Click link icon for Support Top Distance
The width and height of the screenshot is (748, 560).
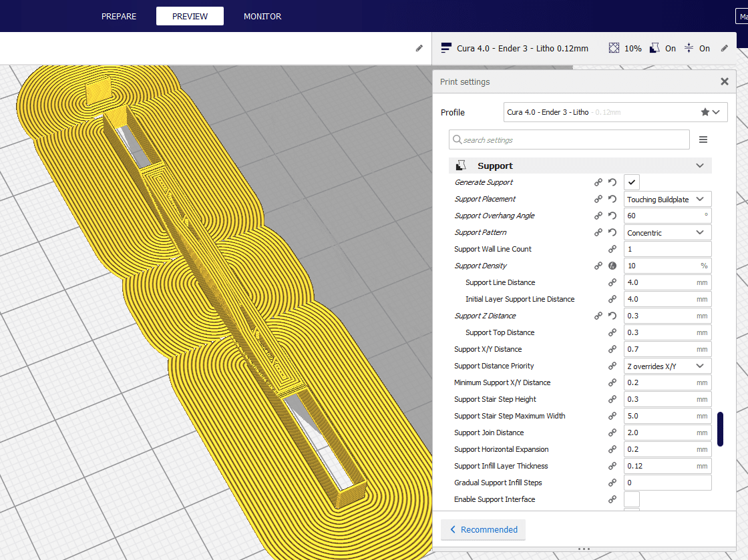612,332
